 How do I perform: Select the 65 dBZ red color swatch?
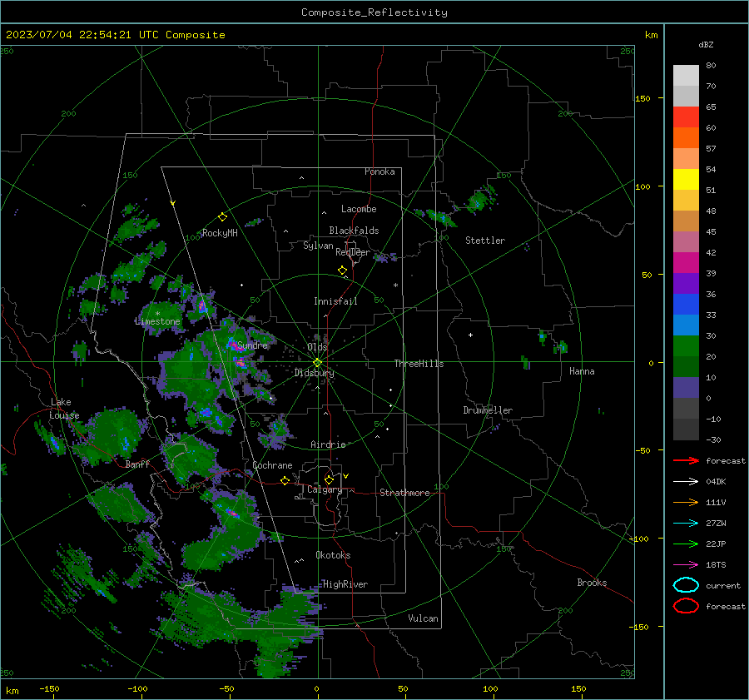point(686,117)
